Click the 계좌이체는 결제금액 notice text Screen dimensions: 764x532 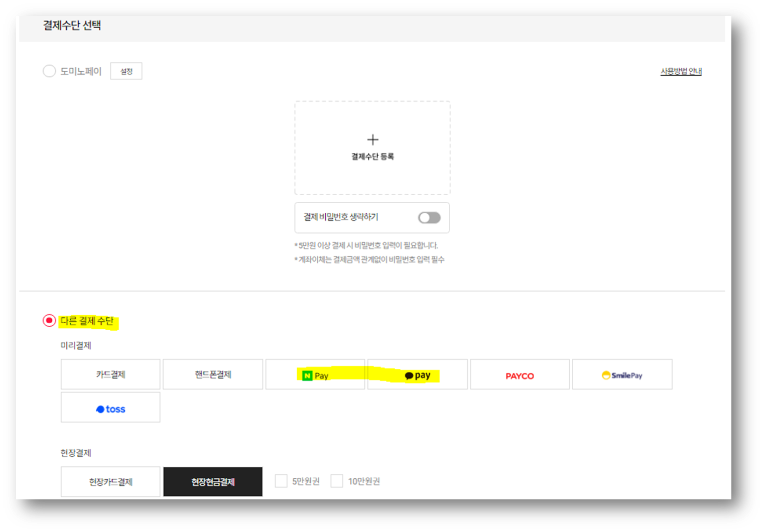[x=369, y=259]
